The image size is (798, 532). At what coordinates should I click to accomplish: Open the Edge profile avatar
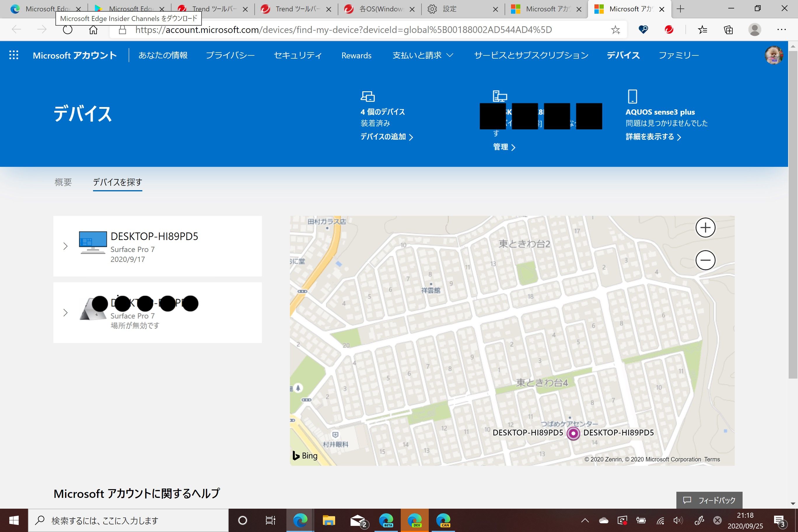point(754,30)
